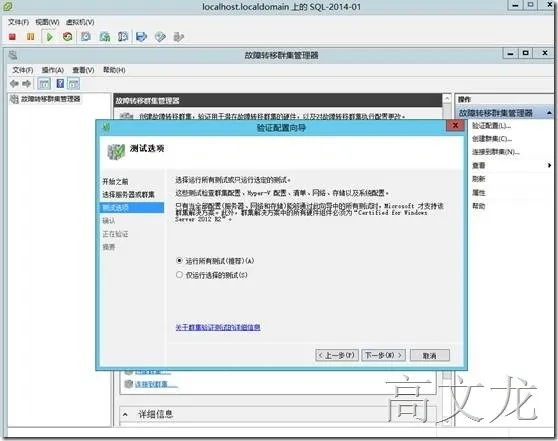558x441 pixels.
Task: Click the 上一步(P) button
Action: point(337,355)
